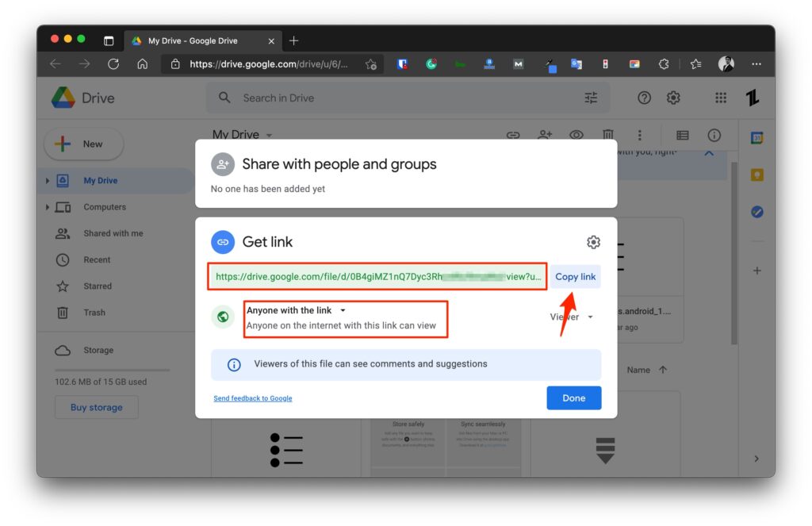Click the trash icon in the toolbar
812x526 pixels.
tap(607, 135)
